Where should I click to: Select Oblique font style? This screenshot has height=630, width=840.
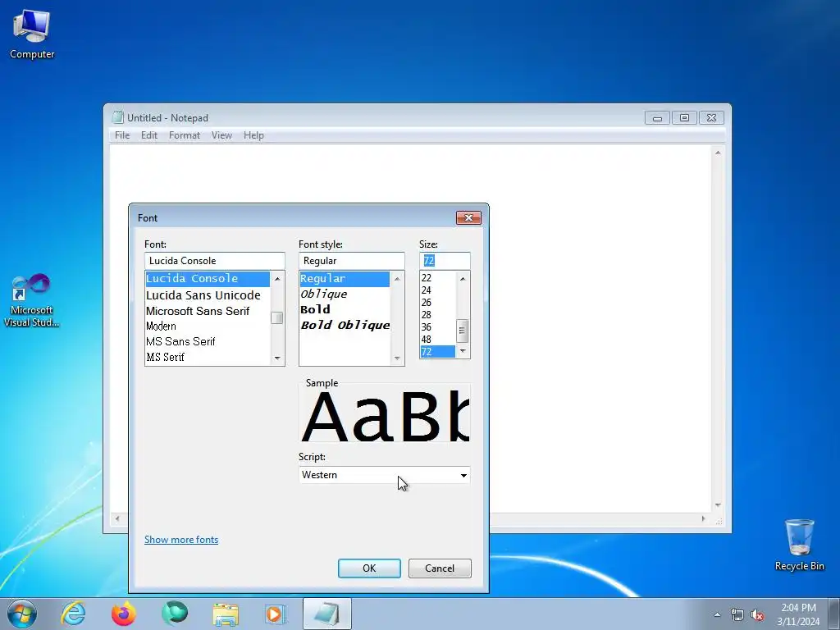tap(345, 294)
